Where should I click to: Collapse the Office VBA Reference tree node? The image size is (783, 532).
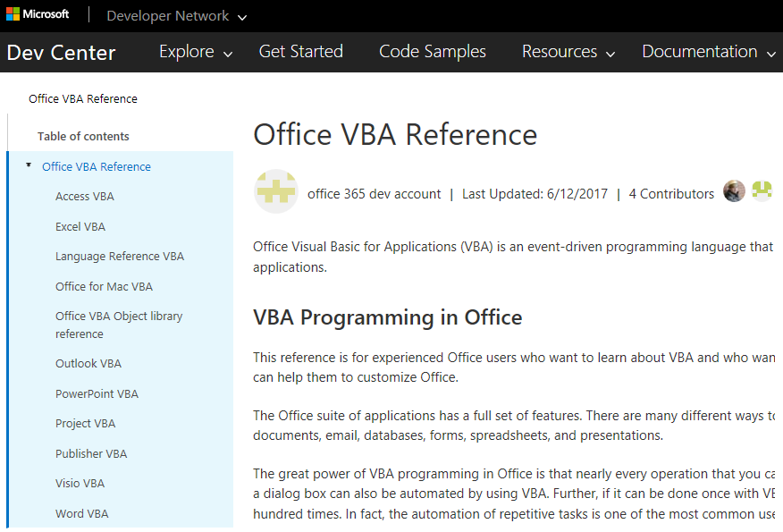coord(29,165)
